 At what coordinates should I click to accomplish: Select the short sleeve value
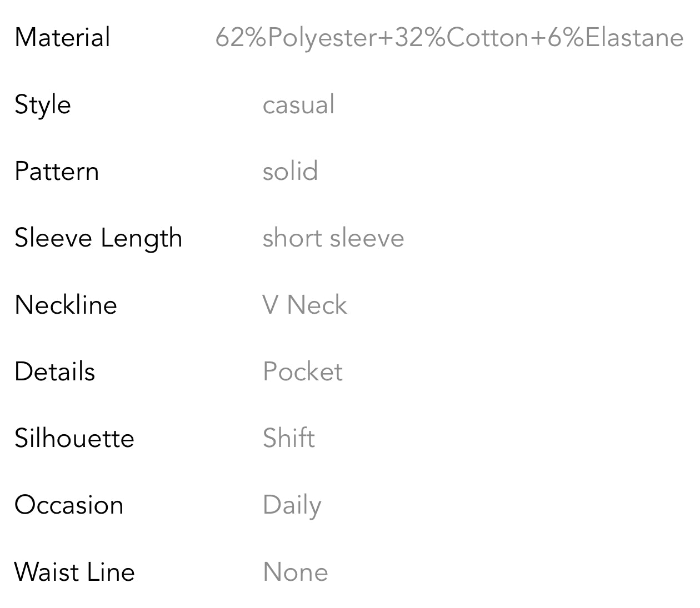(x=333, y=238)
